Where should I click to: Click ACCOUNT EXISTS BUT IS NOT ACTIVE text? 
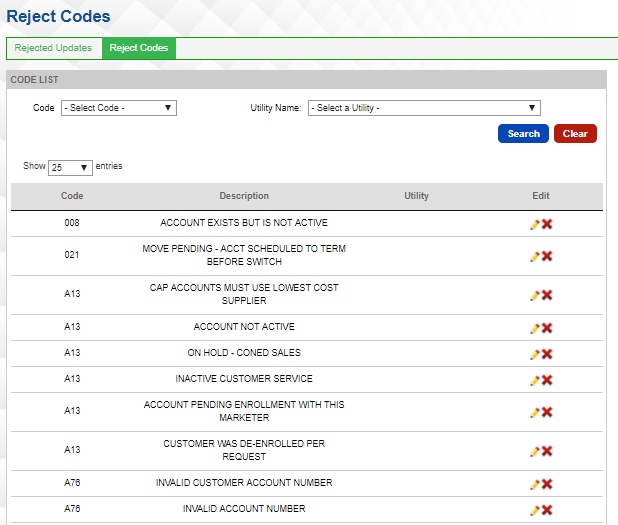tap(244, 223)
